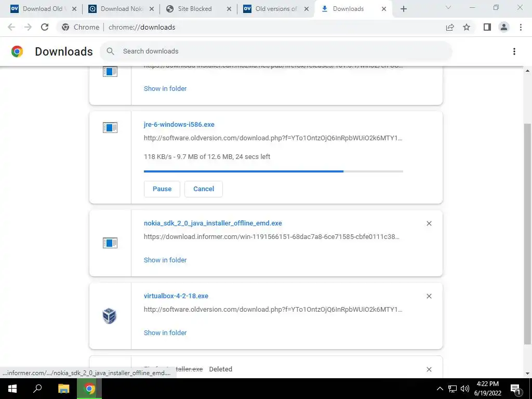Viewport: 532px width, 399px height.
Task: Click the VirtualBox cube file icon
Action: (x=110, y=316)
